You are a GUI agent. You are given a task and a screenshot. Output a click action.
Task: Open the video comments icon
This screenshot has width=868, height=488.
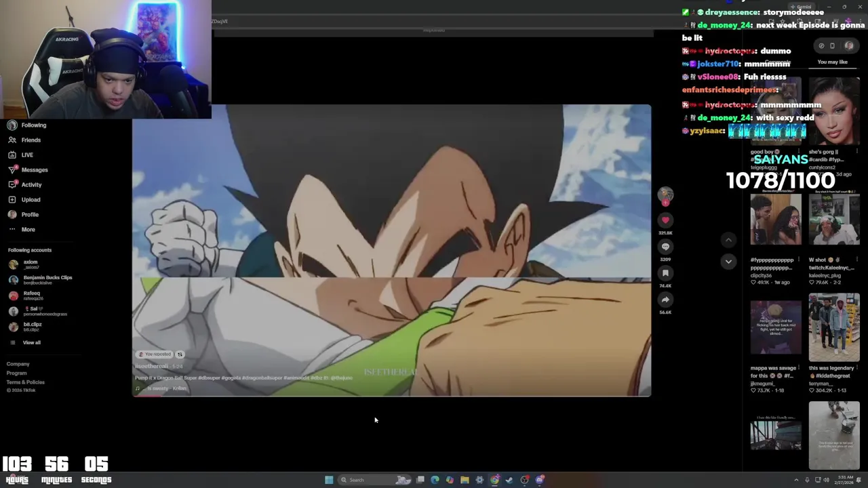665,247
